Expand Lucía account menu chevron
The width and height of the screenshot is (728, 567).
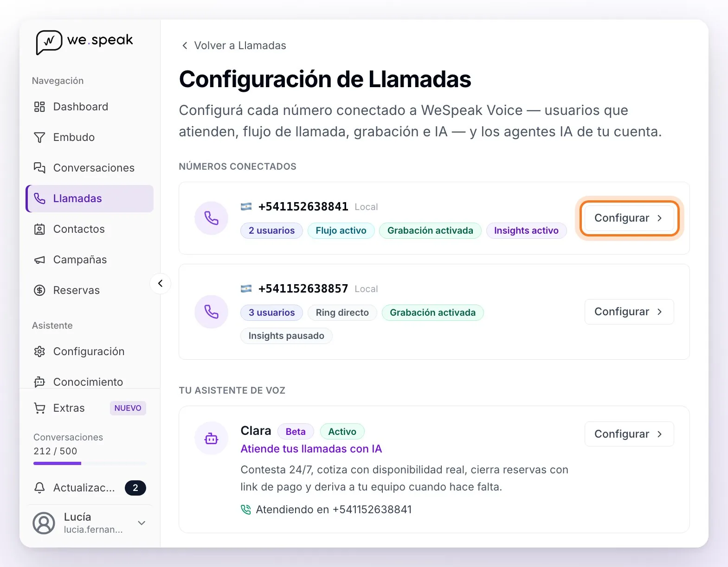click(x=142, y=523)
